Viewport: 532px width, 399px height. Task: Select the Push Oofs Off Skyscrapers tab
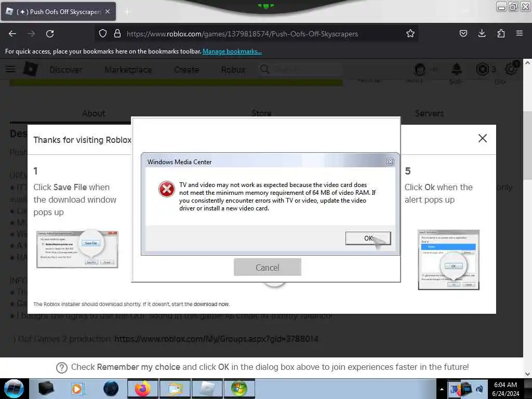tap(58, 11)
